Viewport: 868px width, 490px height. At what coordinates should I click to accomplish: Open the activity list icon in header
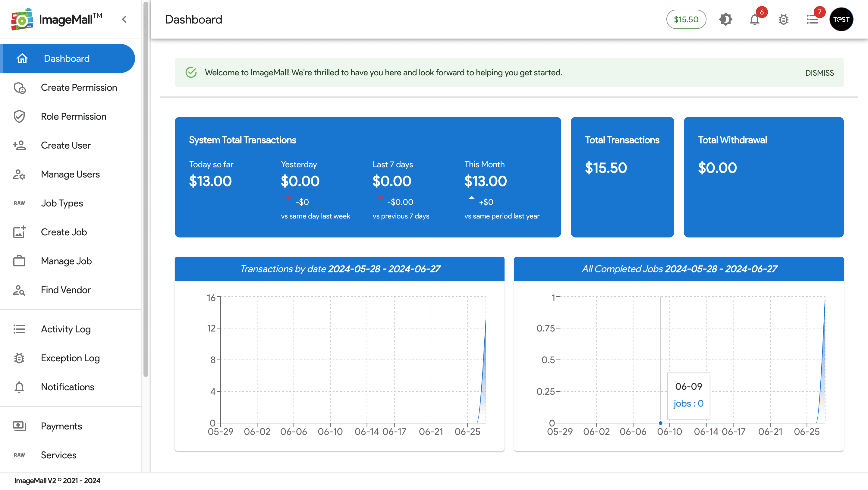812,20
